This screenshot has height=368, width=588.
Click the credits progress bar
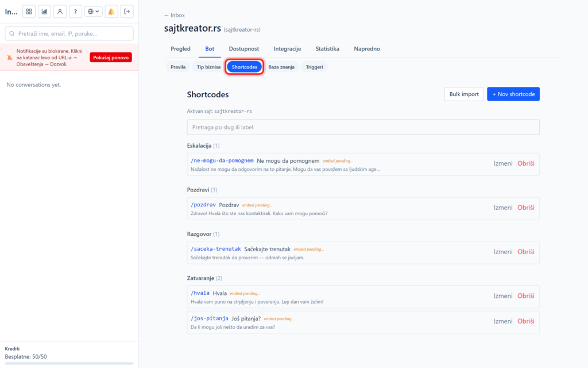[69, 363]
